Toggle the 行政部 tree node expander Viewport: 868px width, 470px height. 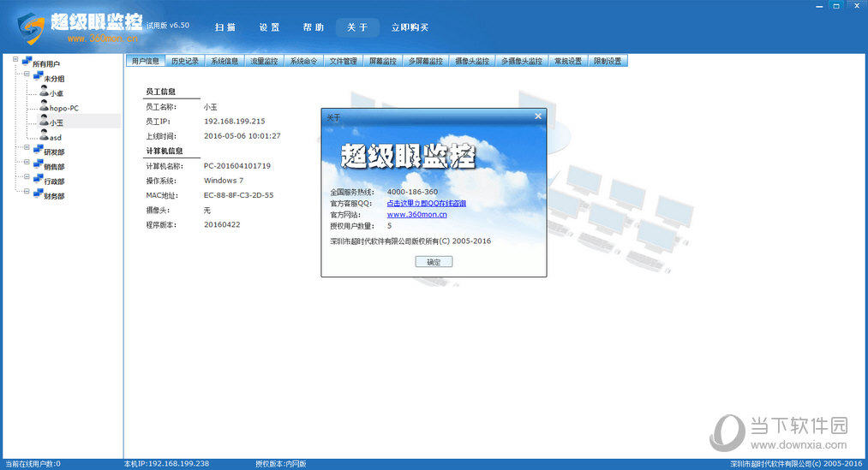pos(27,177)
